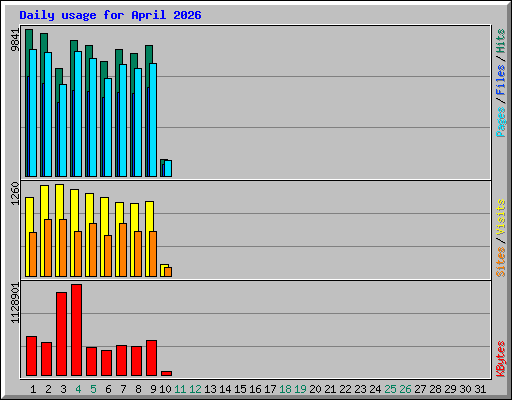Image resolution: width=512 pixels, height=400 pixels.
Task: Click the green day 5 axis label
Action: tap(93, 389)
